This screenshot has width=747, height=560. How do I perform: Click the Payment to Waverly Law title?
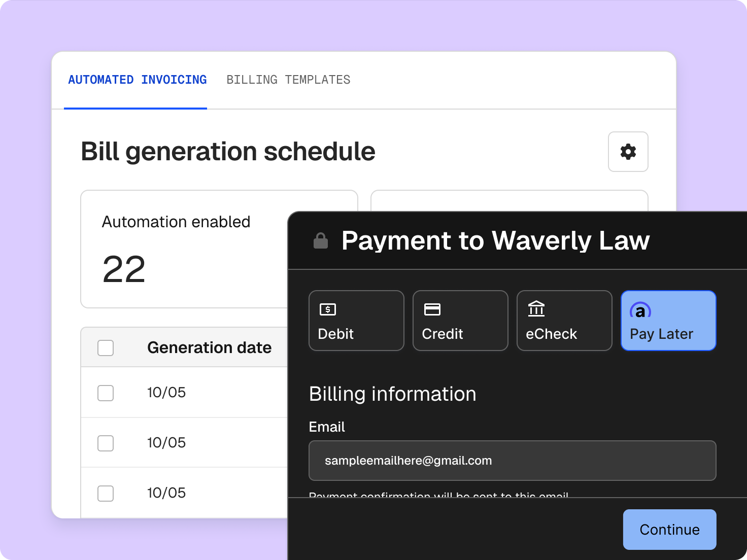(x=495, y=240)
